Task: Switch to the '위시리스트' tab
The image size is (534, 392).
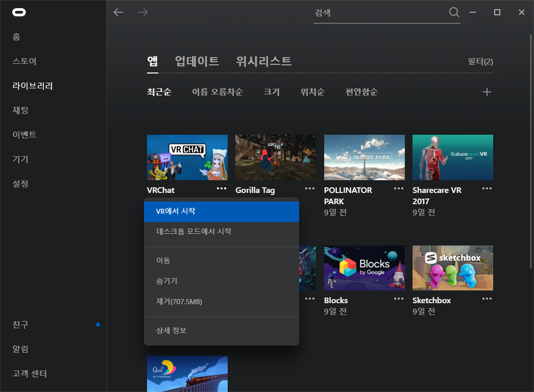Action: click(x=264, y=62)
